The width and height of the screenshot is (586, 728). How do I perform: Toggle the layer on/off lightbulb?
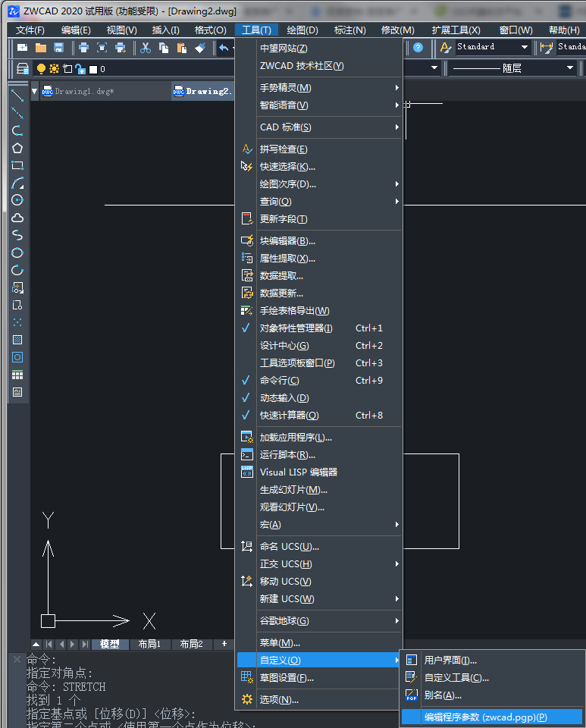(41, 69)
